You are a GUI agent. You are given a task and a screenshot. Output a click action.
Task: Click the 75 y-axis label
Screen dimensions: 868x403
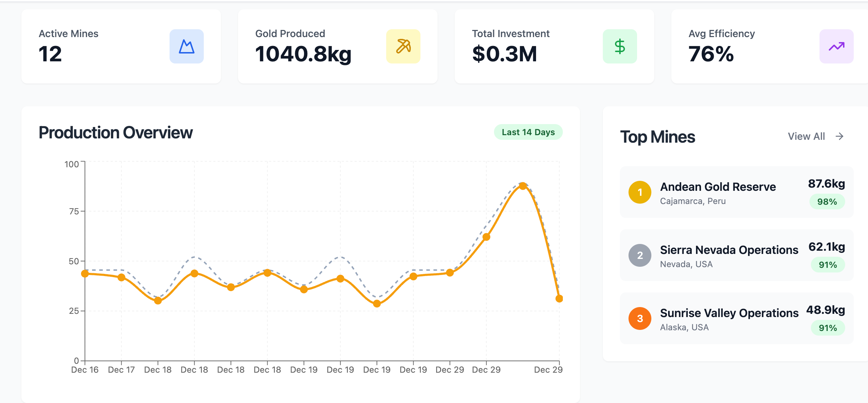tap(74, 211)
